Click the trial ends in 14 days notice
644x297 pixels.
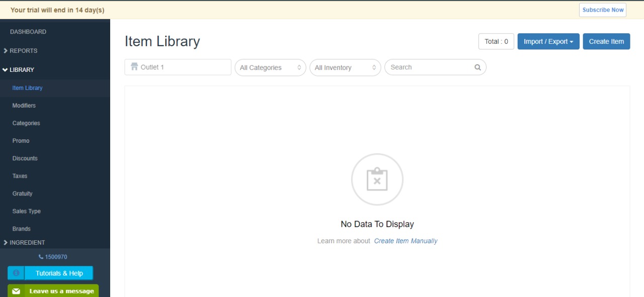coord(57,10)
